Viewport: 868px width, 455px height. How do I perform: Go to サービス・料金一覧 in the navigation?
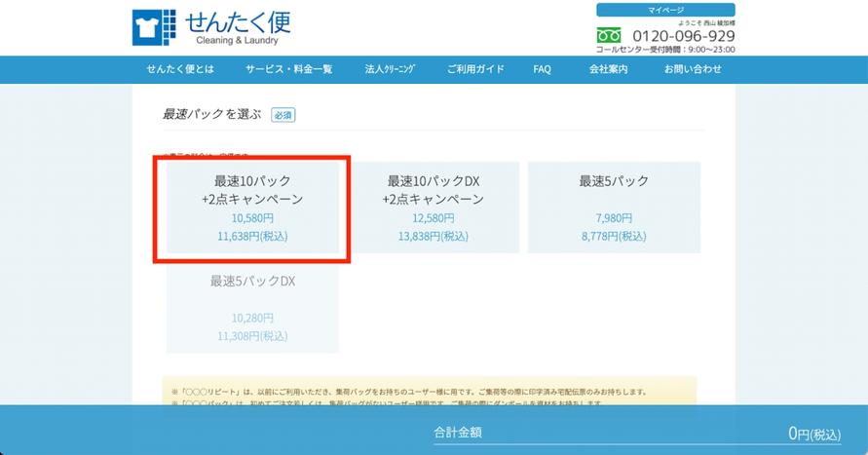288,69
